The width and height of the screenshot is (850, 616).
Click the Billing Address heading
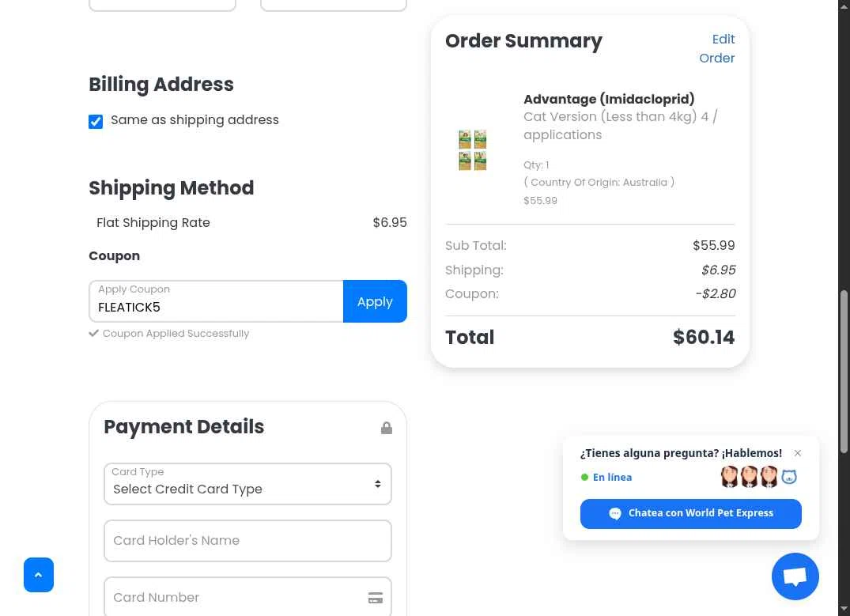point(161,85)
